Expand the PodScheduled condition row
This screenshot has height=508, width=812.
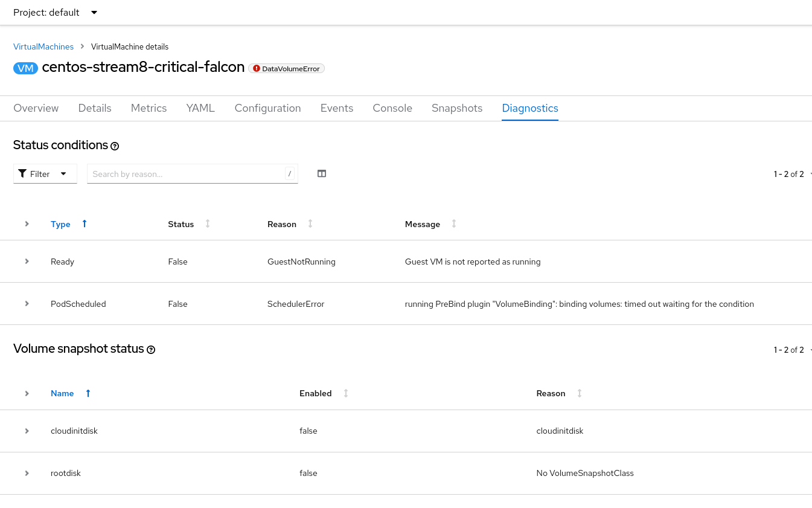point(27,304)
